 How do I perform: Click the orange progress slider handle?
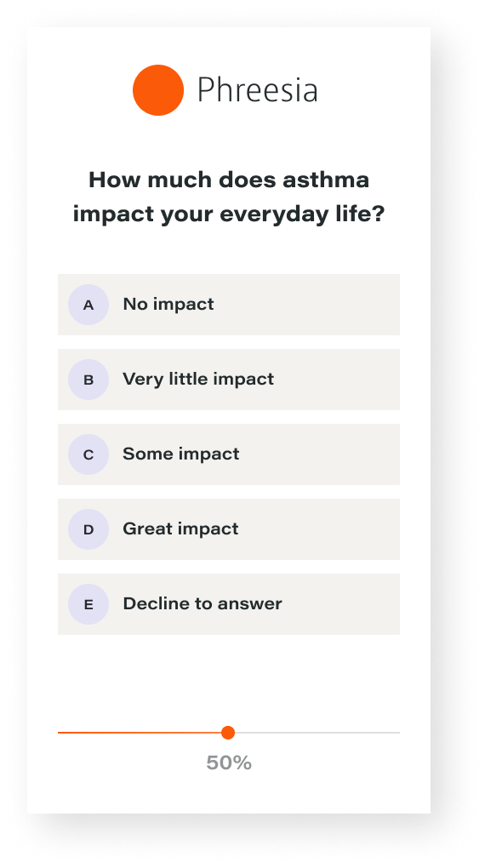coord(227,733)
